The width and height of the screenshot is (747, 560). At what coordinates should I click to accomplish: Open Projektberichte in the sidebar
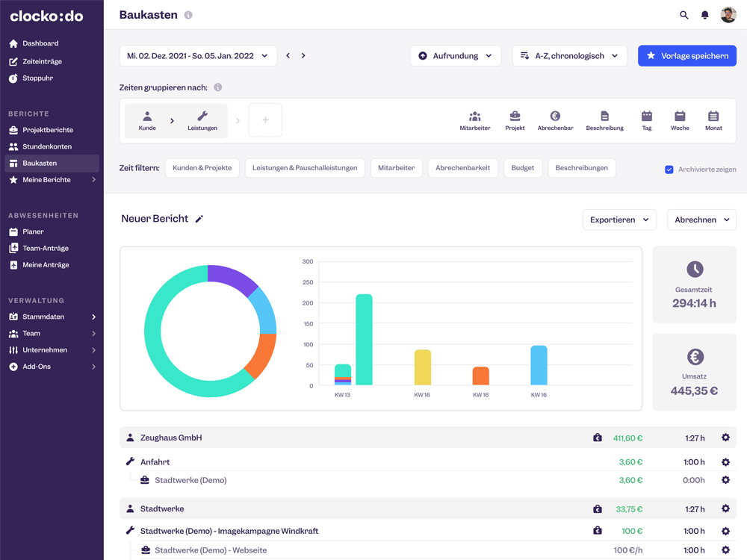(48, 130)
